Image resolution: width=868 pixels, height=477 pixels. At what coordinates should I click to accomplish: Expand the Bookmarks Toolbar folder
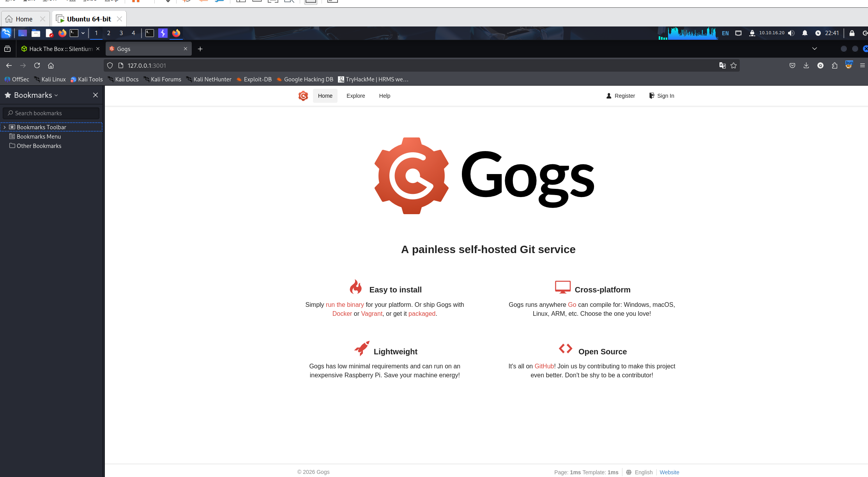(5, 127)
